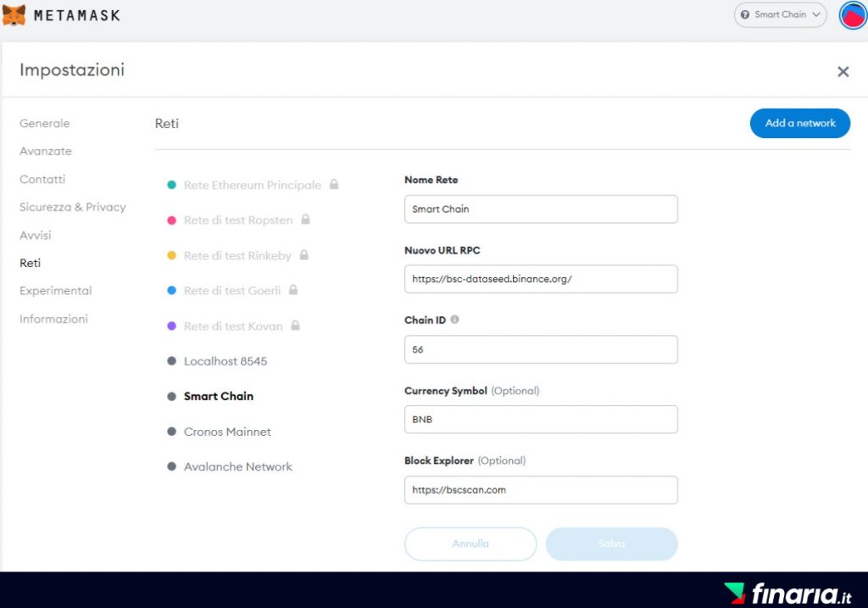Click lock icon beside Rete di test Goerli
The width and height of the screenshot is (868, 608).
(293, 290)
